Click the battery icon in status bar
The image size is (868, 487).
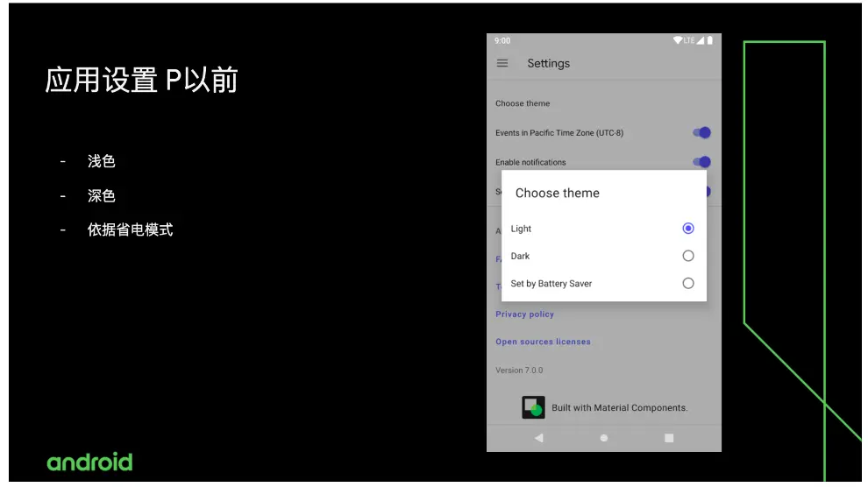(709, 40)
